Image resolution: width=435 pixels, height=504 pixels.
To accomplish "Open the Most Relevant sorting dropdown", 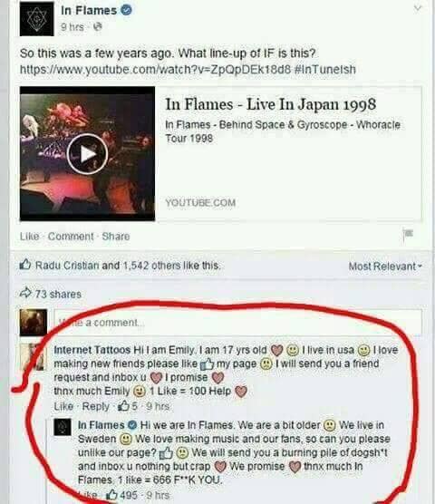I will coord(385,267).
